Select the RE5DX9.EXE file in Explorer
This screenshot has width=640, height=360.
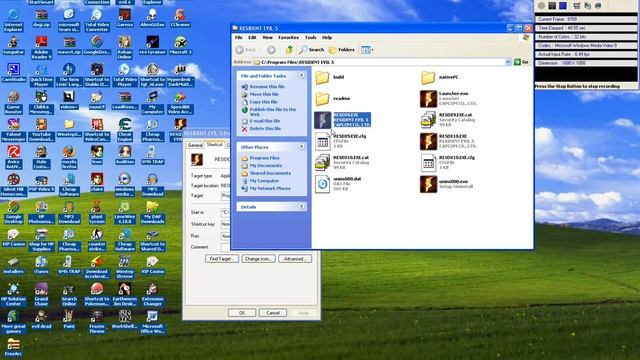[343, 120]
